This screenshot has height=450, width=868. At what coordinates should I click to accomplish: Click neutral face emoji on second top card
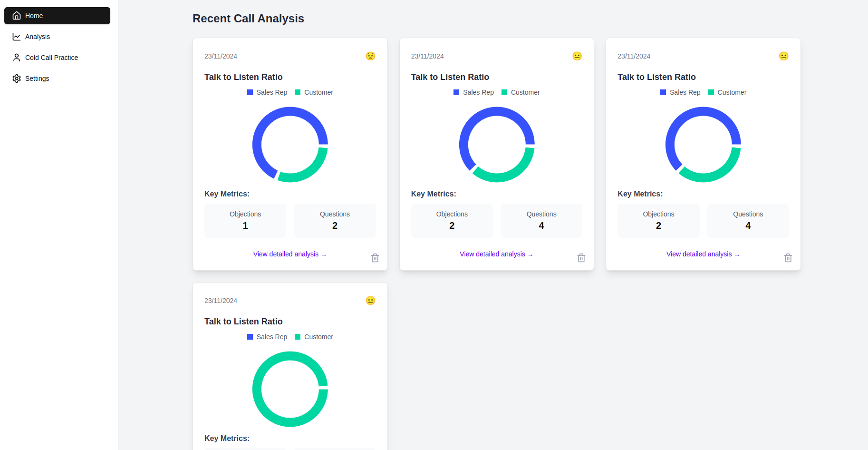tap(577, 56)
